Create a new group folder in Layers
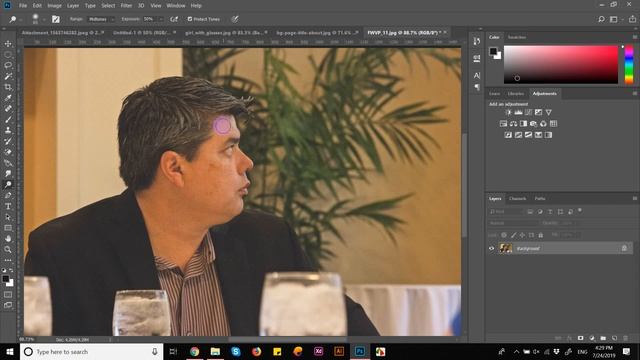The height and width of the screenshot is (360, 640). [x=603, y=338]
